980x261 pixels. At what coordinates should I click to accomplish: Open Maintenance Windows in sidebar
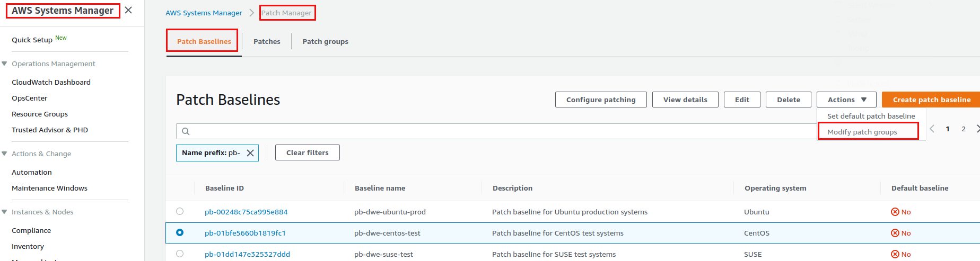coord(49,188)
